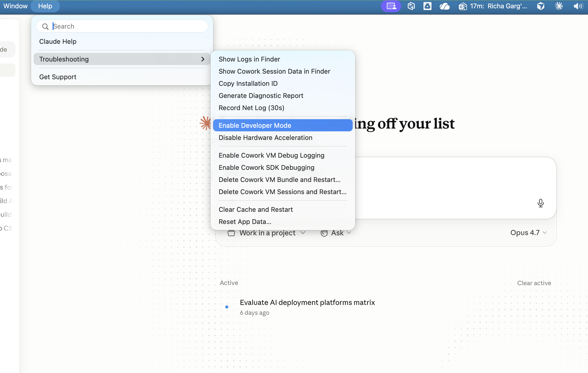Expand the Troubleshooting submenu arrow

click(x=203, y=59)
